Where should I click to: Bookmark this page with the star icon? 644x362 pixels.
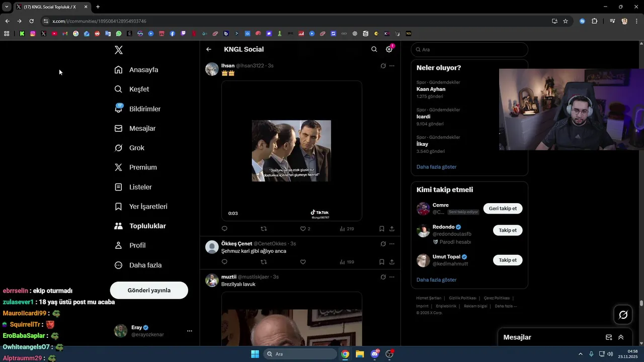[566, 21]
